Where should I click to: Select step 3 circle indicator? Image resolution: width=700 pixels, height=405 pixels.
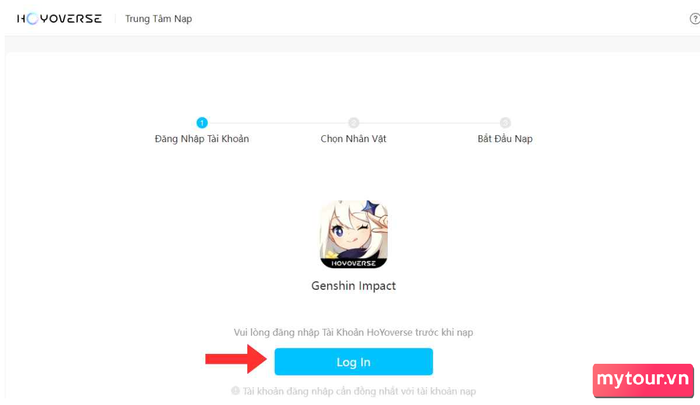(505, 123)
